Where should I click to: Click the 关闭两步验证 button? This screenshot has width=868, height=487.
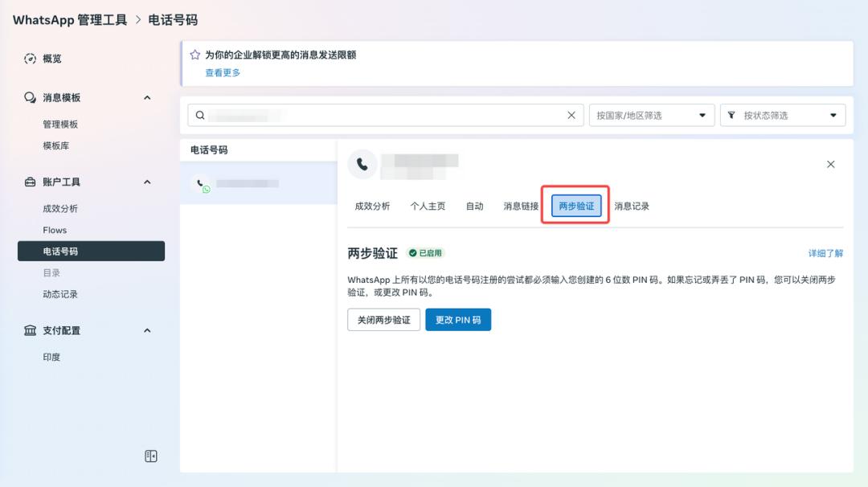click(383, 320)
